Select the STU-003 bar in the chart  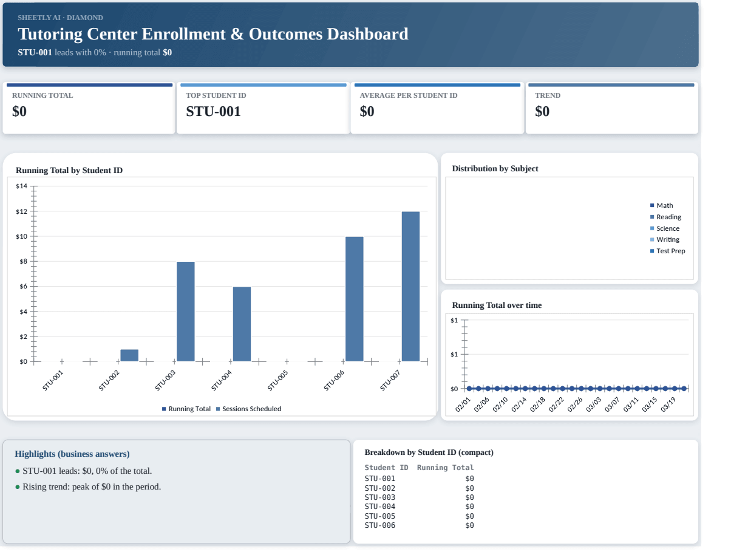pyautogui.click(x=186, y=312)
